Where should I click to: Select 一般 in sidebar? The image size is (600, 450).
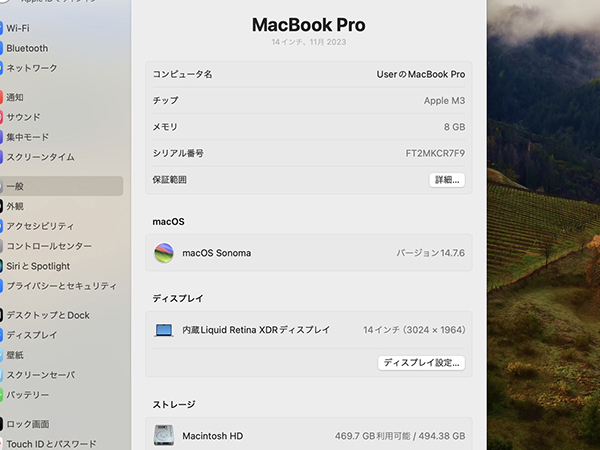point(61,186)
